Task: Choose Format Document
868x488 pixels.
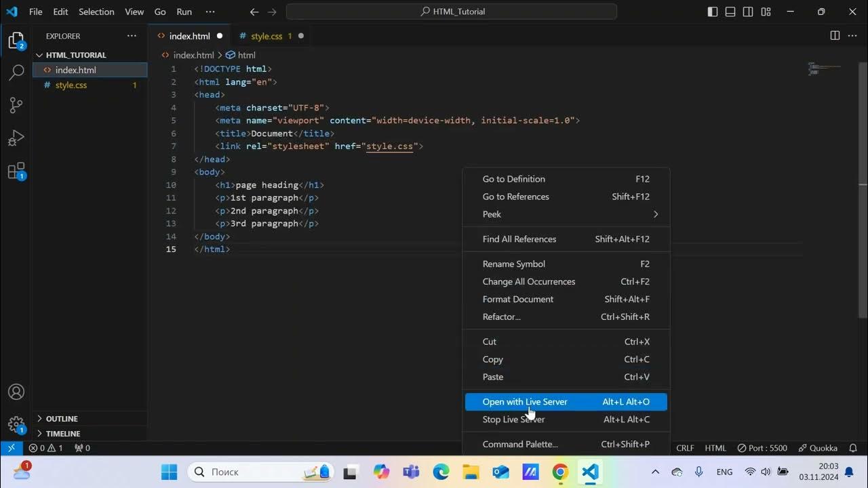Action: click(566, 300)
